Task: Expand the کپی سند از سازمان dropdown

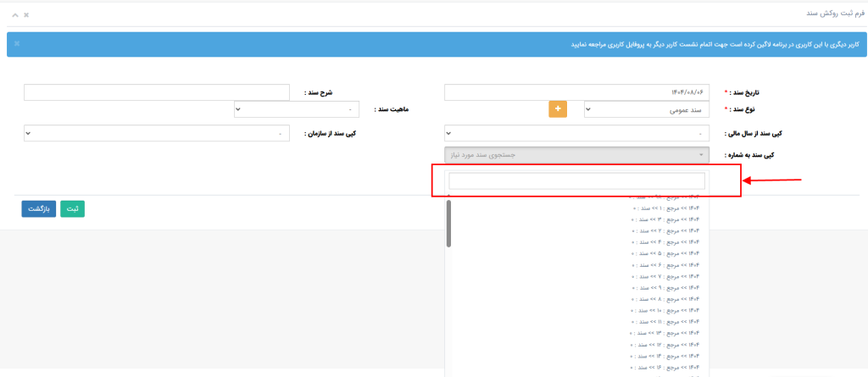Action: pos(157,133)
